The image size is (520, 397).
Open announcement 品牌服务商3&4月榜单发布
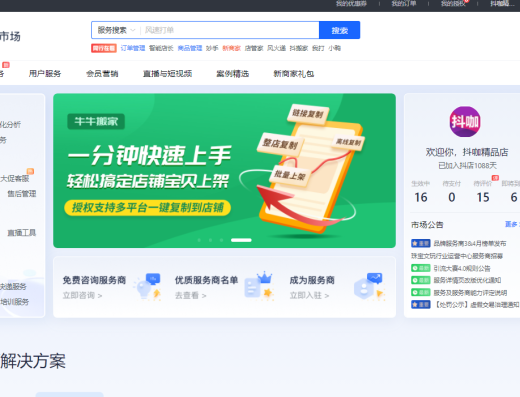[x=470, y=243]
